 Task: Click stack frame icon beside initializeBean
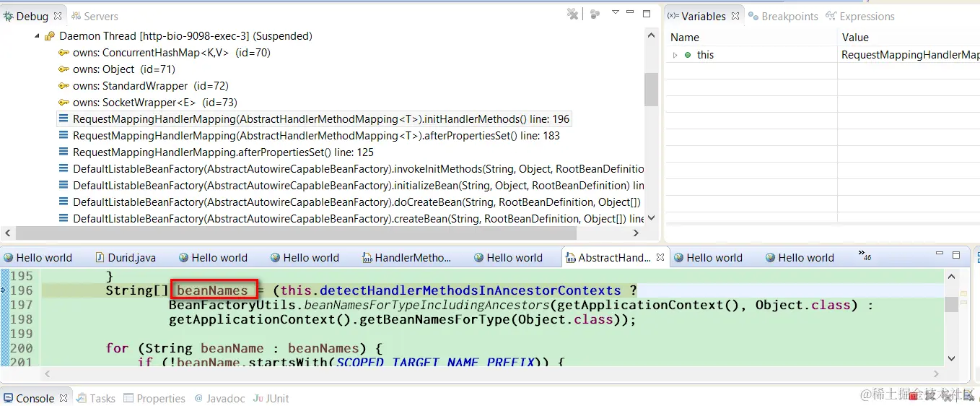pyautogui.click(x=64, y=186)
